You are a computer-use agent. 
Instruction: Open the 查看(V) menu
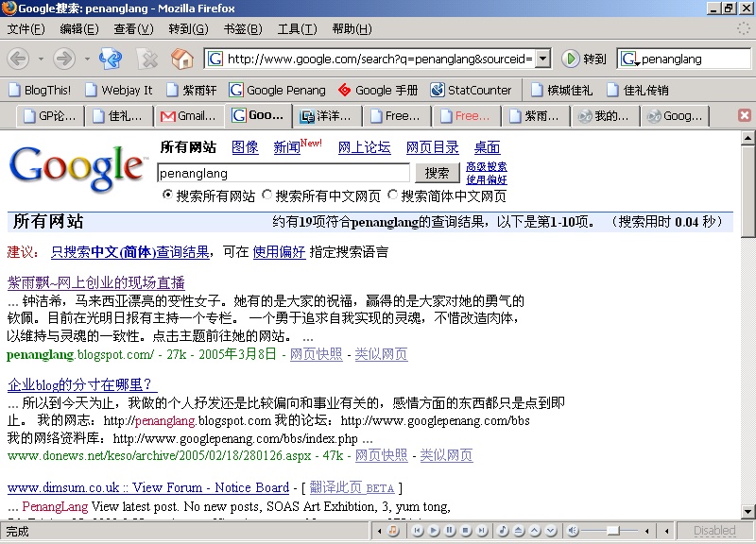(133, 29)
